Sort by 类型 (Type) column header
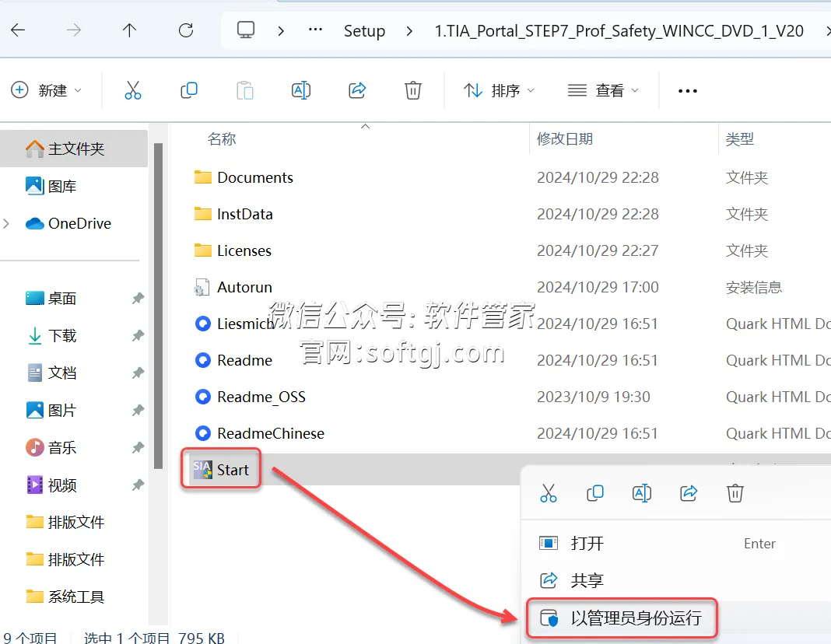 pos(740,139)
